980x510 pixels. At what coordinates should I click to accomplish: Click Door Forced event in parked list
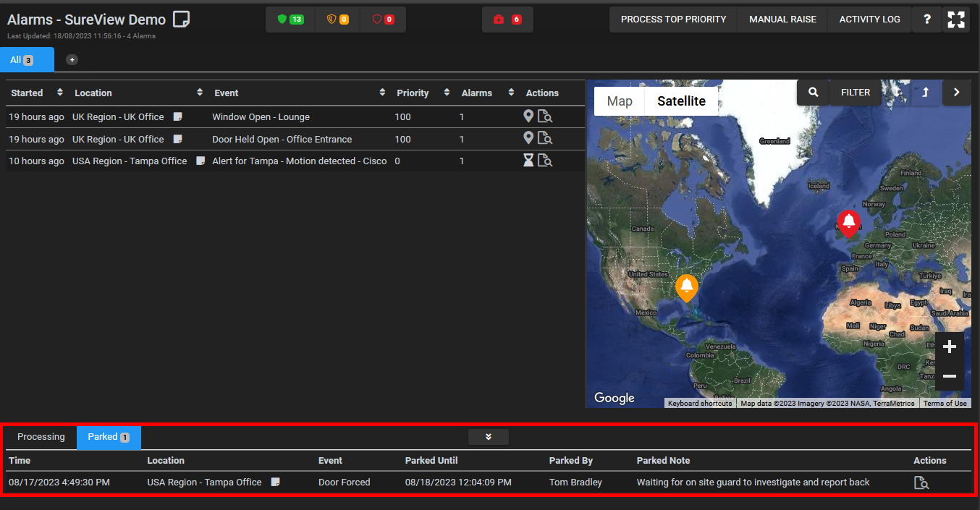[x=344, y=483]
